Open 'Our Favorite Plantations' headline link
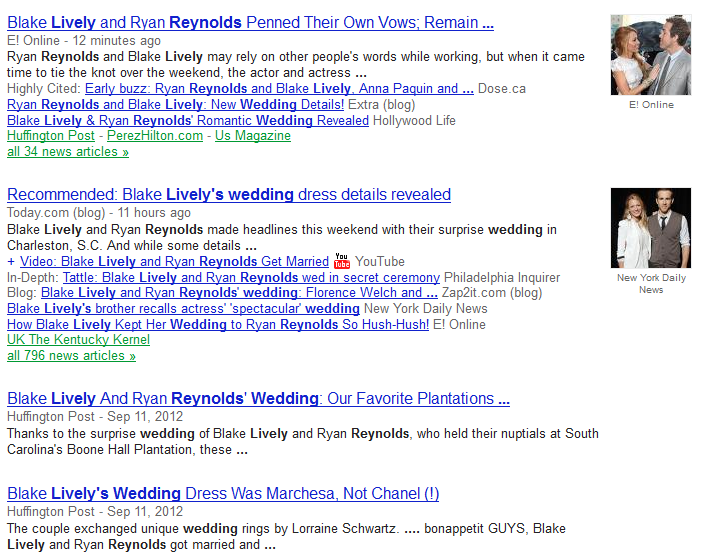The image size is (704, 559). coord(259,398)
